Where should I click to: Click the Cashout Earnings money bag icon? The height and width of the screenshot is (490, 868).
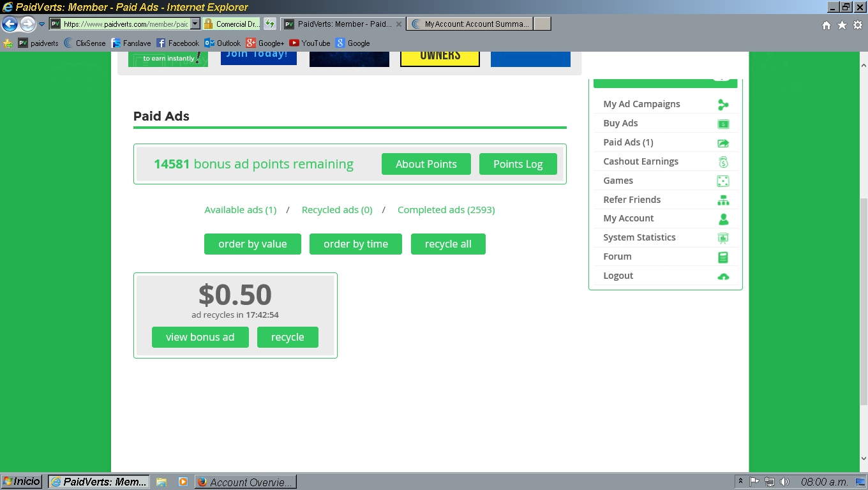point(723,162)
